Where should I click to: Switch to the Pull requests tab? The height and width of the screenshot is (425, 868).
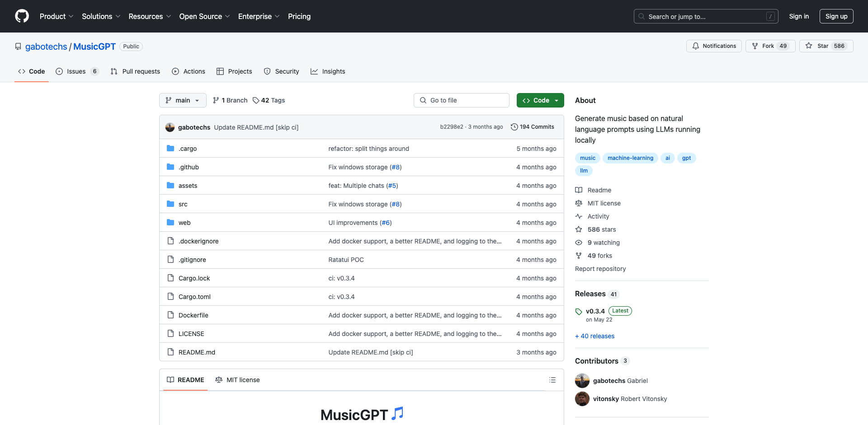pyautogui.click(x=135, y=71)
